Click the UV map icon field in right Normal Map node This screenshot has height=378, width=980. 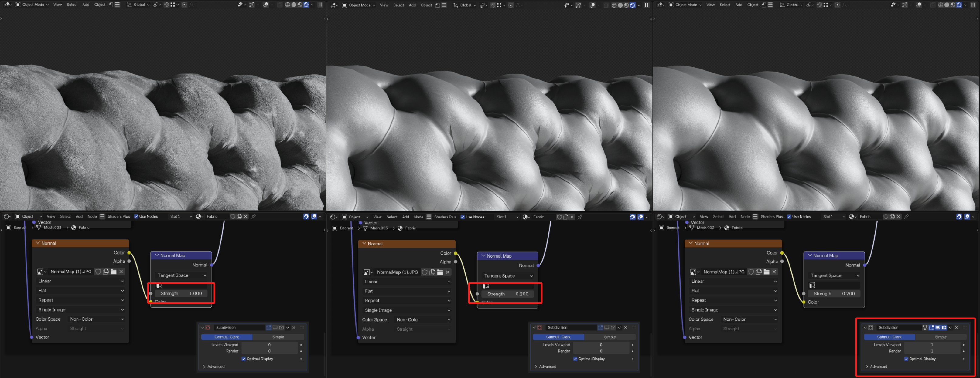tap(834, 285)
